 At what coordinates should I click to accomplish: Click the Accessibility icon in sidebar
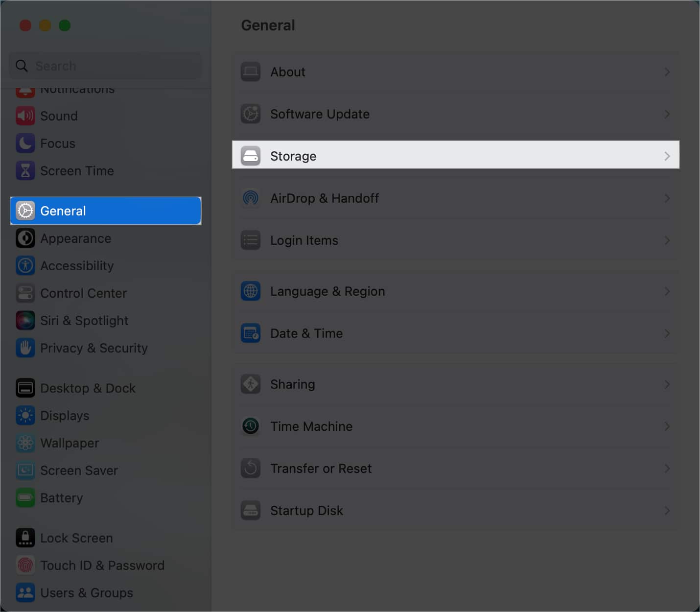tap(25, 266)
